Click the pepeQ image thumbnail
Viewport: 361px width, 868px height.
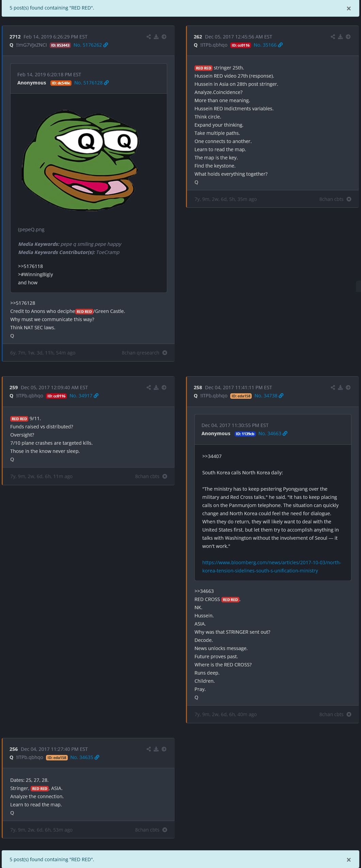point(80,160)
